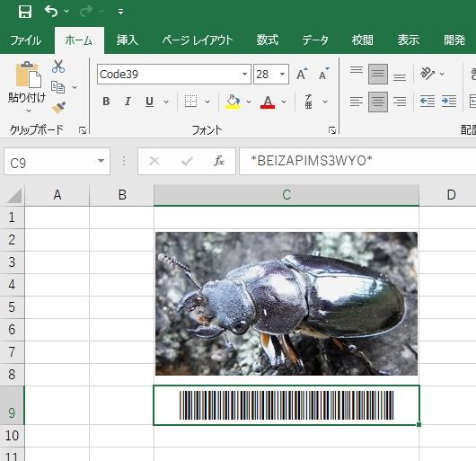Select column B header

[x=122, y=195]
